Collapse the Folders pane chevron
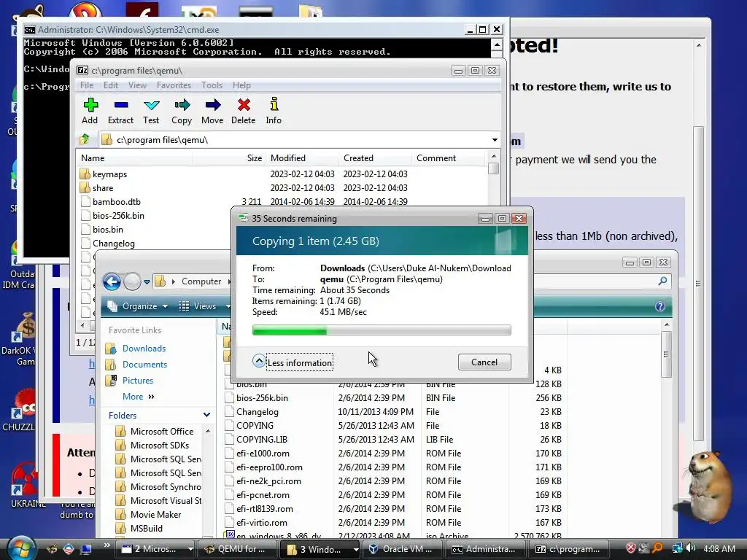The width and height of the screenshot is (747, 560). coord(206,415)
